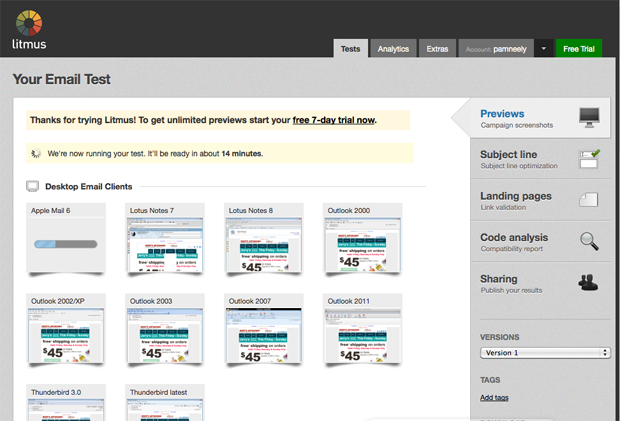Viewport: 620px width, 421px height.
Task: Click the loading spinner icon
Action: pos(36,153)
